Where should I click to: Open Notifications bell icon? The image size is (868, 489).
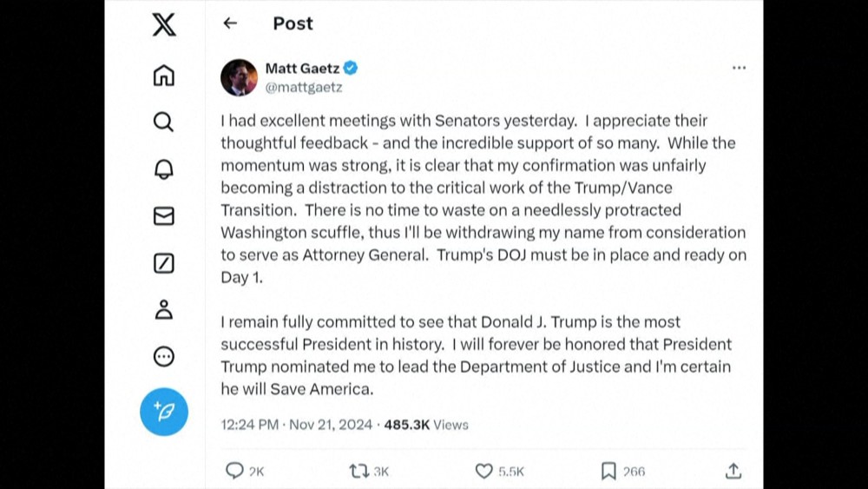[163, 169]
